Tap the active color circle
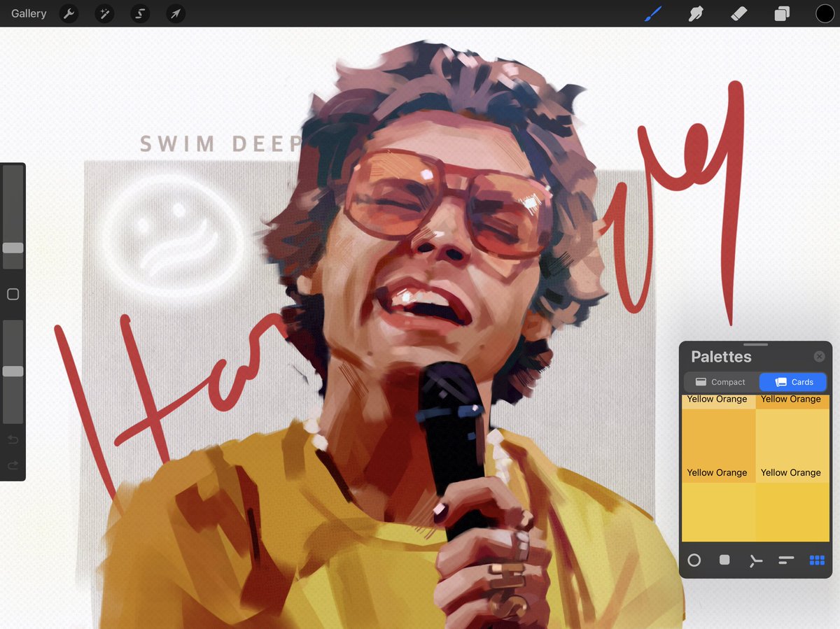The image size is (840, 629). tap(825, 13)
